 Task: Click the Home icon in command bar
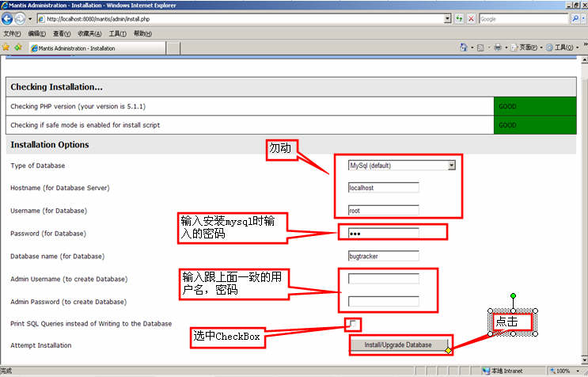tap(464, 48)
